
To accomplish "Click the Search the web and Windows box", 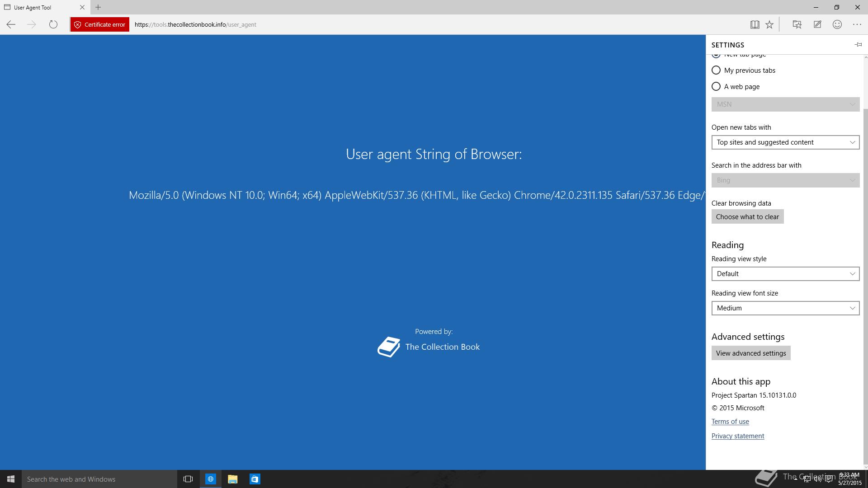I will 99,479.
